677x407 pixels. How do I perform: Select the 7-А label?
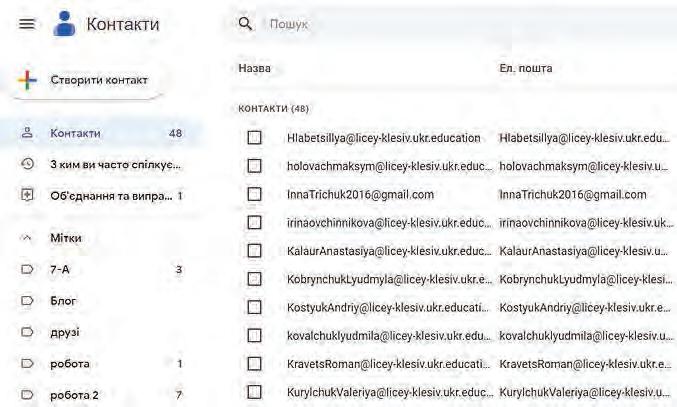(x=60, y=270)
